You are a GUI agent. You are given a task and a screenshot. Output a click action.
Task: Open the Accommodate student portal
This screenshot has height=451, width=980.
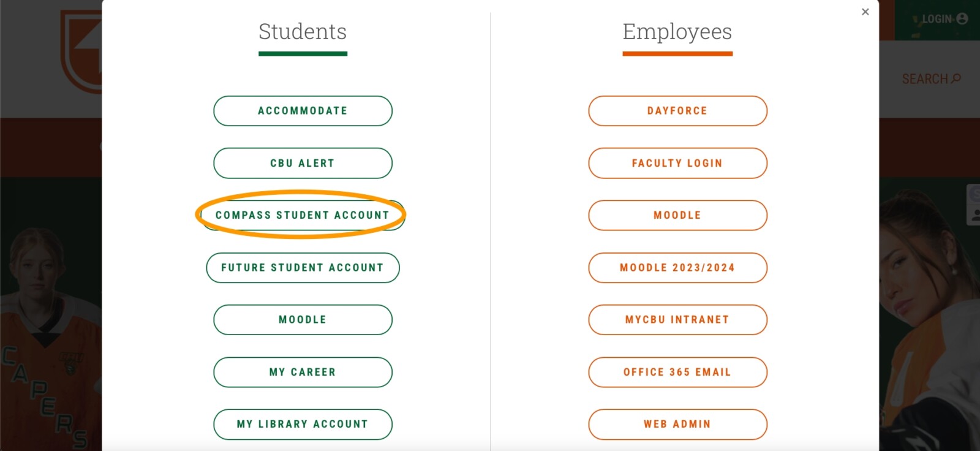pyautogui.click(x=303, y=111)
